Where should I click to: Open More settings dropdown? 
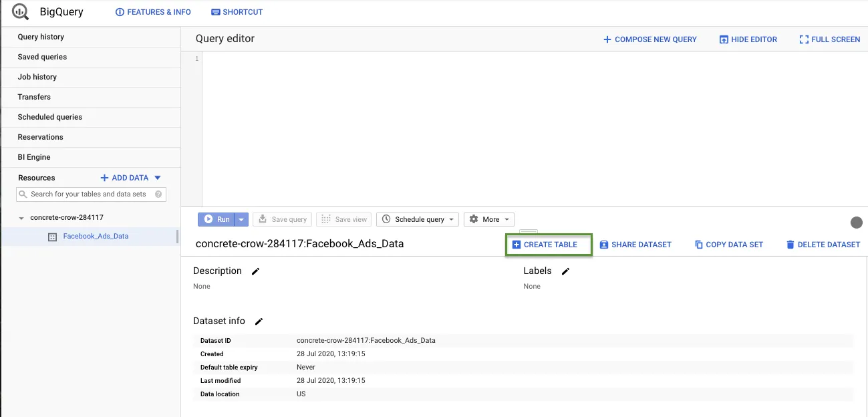point(488,219)
